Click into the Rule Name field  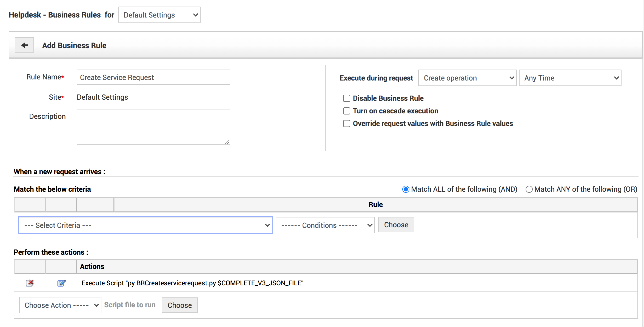[153, 78]
